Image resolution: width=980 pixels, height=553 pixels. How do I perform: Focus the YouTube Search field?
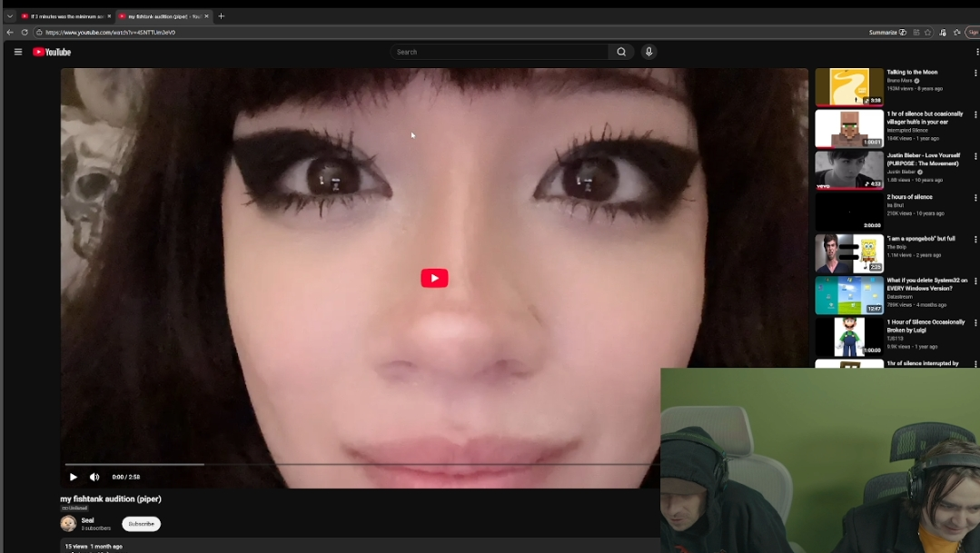pyautogui.click(x=500, y=52)
